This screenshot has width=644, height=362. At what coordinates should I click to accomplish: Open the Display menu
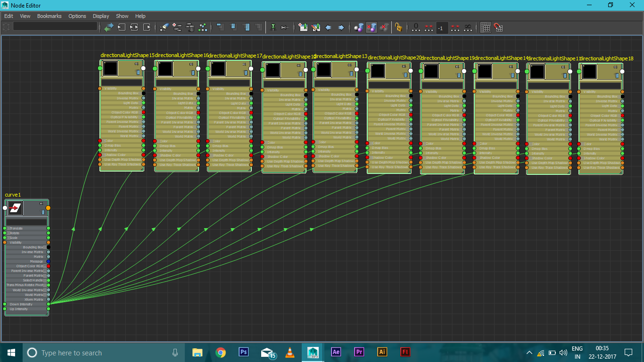click(101, 16)
